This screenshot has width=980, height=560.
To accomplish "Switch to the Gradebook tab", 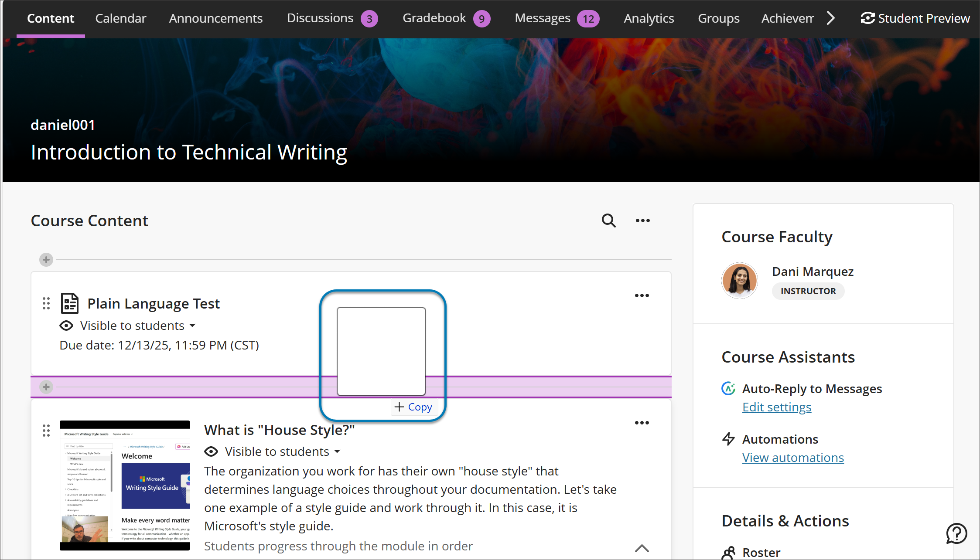I will click(x=434, y=18).
